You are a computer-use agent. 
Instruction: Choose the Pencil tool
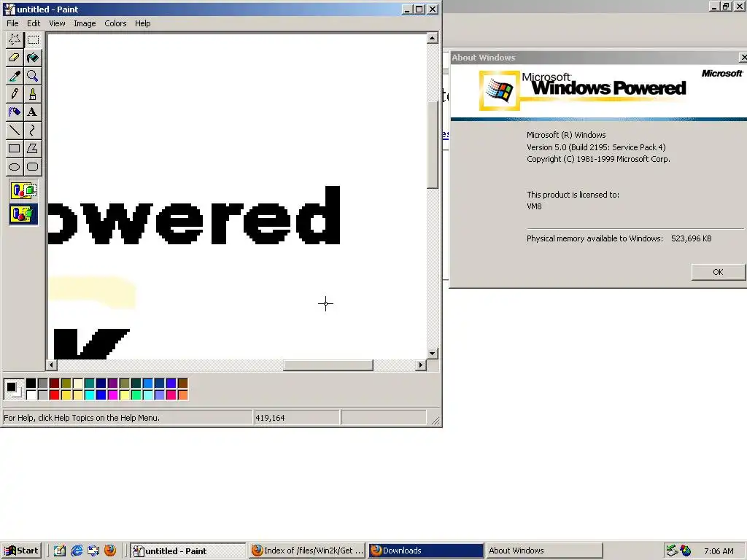15,94
